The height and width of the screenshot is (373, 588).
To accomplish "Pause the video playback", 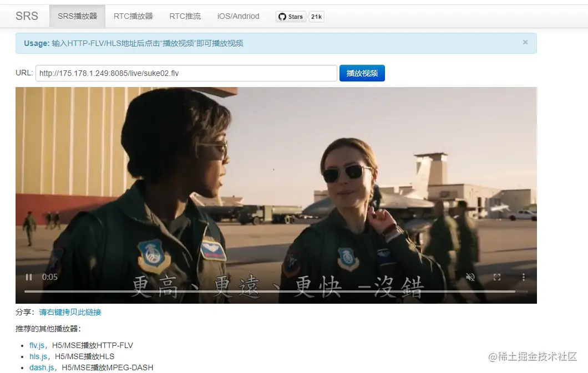I will click(28, 277).
